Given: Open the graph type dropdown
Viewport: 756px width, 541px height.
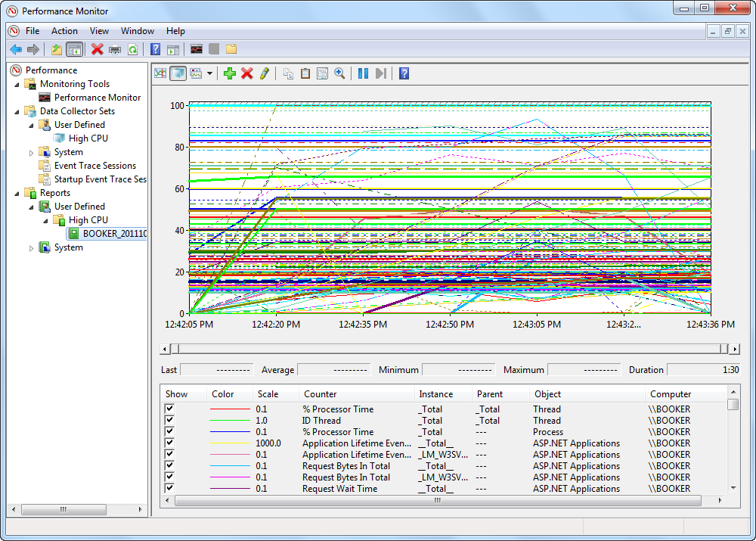Looking at the screenshot, I should pyautogui.click(x=209, y=73).
